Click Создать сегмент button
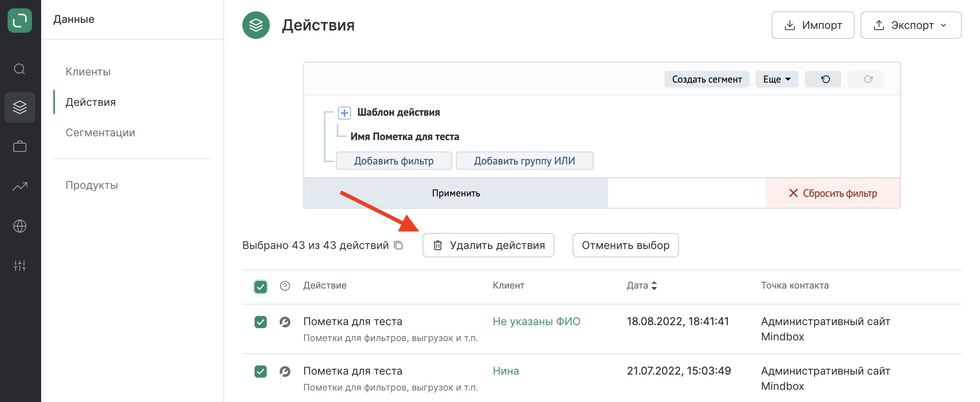 (707, 79)
